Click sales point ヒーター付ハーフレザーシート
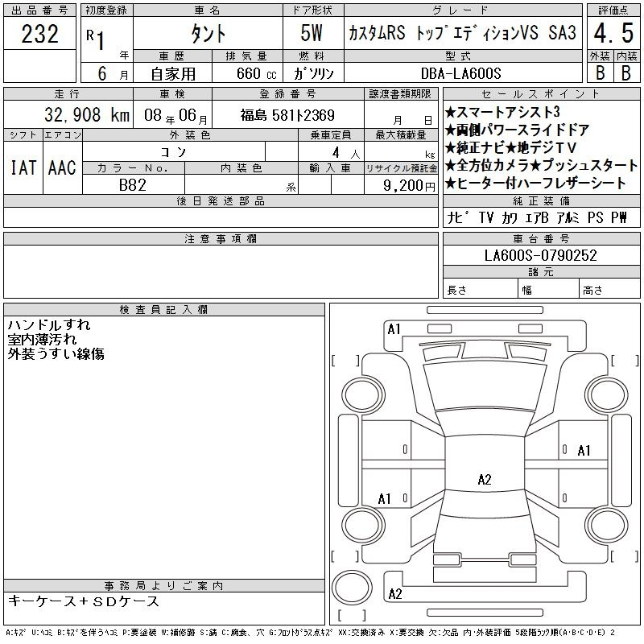This screenshot has width=644, height=644. tap(535, 184)
